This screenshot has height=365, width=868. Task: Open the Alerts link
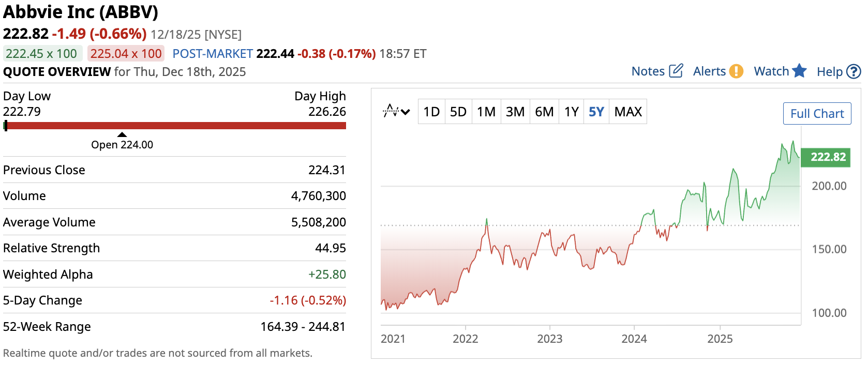click(x=709, y=71)
